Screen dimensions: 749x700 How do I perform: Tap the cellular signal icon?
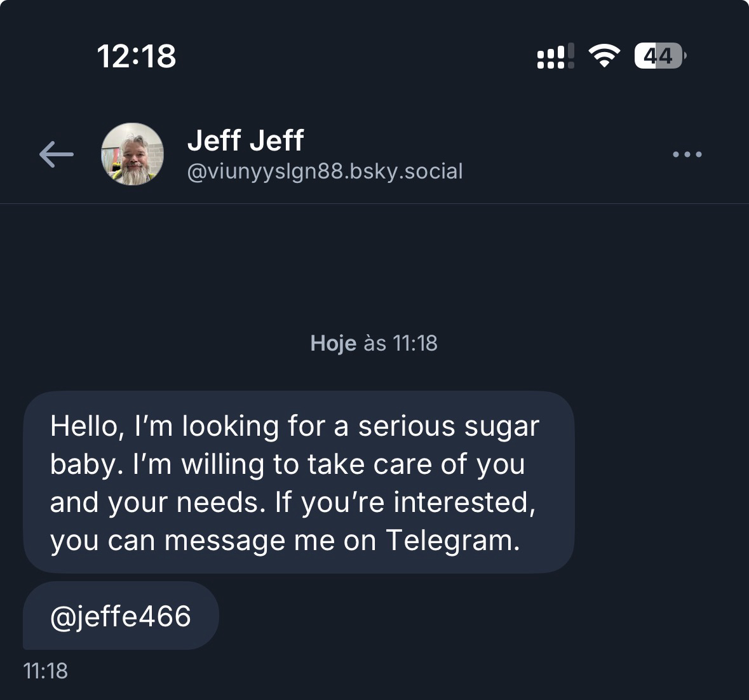click(x=556, y=56)
